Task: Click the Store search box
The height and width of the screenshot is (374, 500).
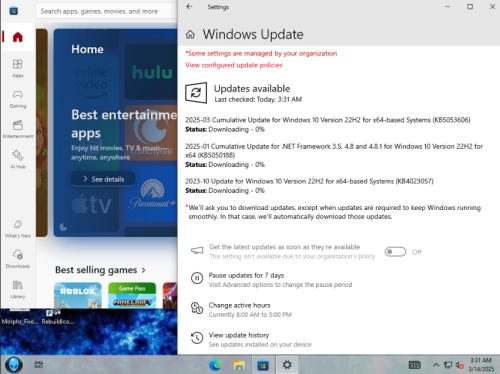Action: point(107,11)
